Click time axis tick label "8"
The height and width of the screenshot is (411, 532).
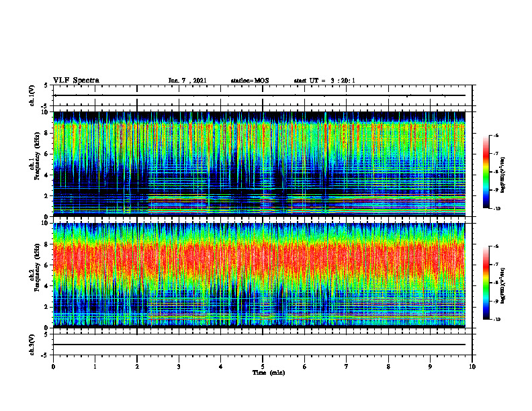click(x=388, y=367)
